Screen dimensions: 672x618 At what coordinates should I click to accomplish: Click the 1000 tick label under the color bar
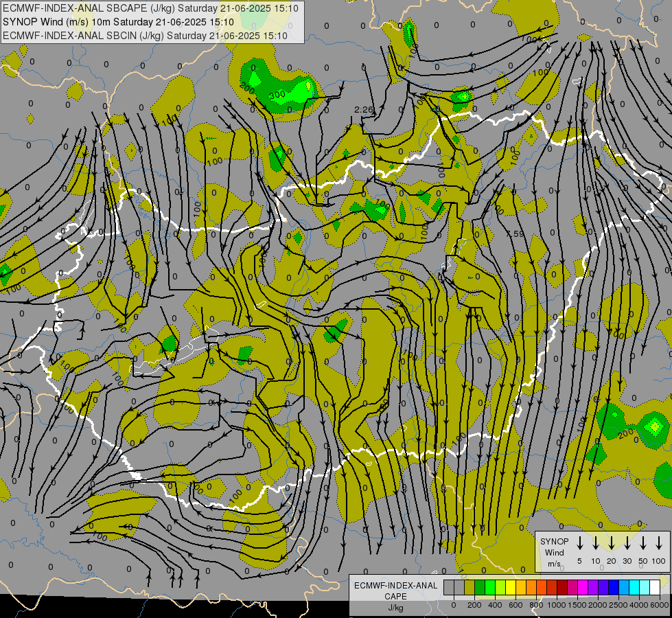tap(557, 605)
